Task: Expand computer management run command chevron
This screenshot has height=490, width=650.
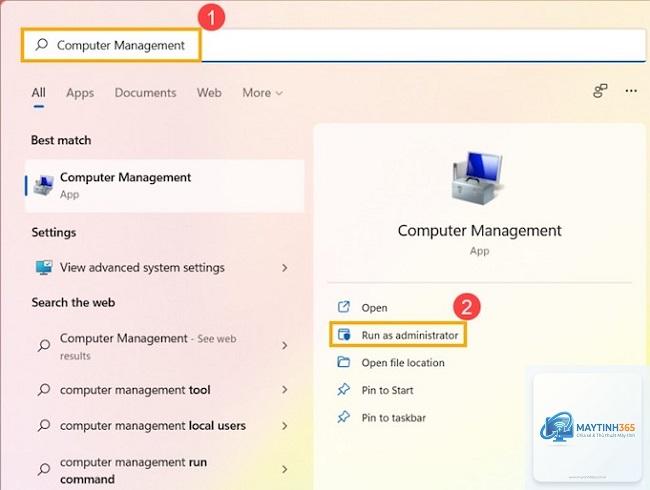Action: (284, 469)
